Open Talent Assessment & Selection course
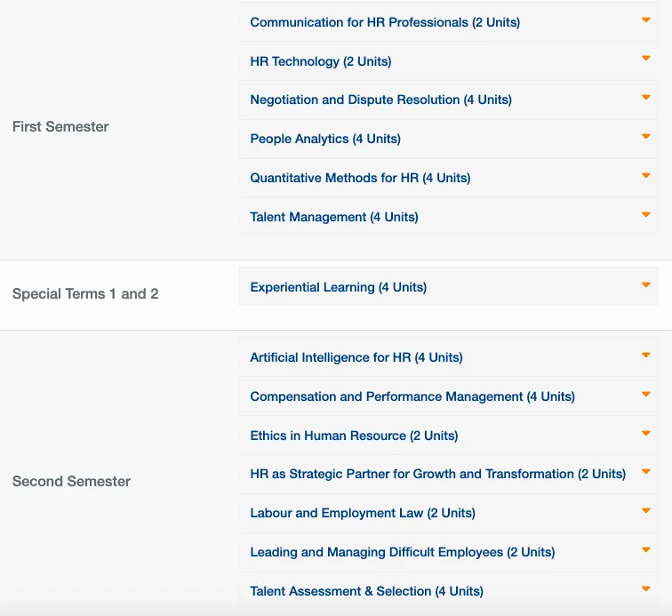 click(x=366, y=591)
